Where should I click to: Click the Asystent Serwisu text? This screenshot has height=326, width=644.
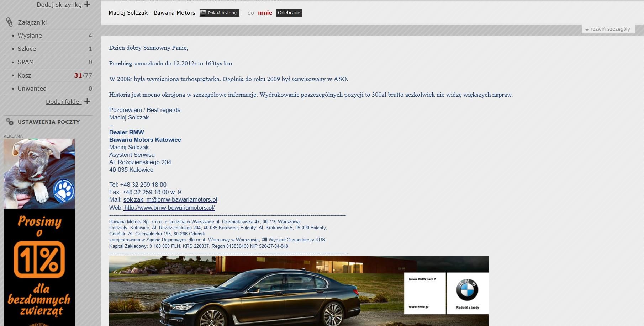coord(132,155)
